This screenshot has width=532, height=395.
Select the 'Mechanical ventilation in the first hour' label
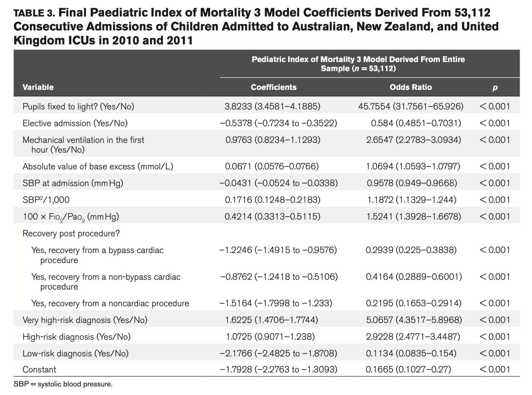click(x=83, y=144)
